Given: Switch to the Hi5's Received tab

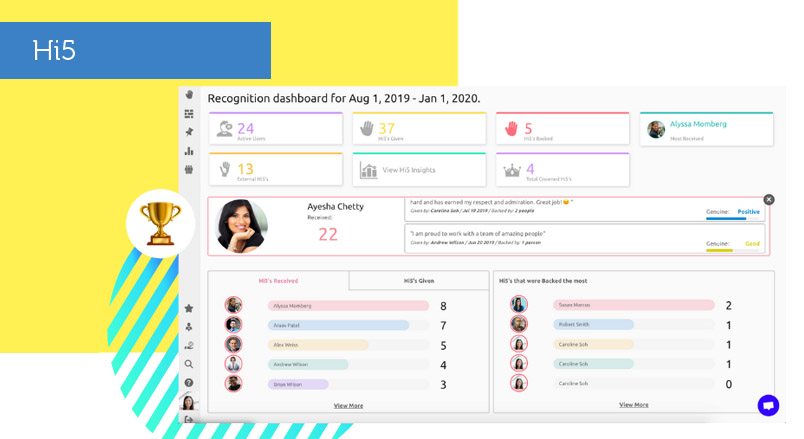Looking at the screenshot, I should 278,281.
